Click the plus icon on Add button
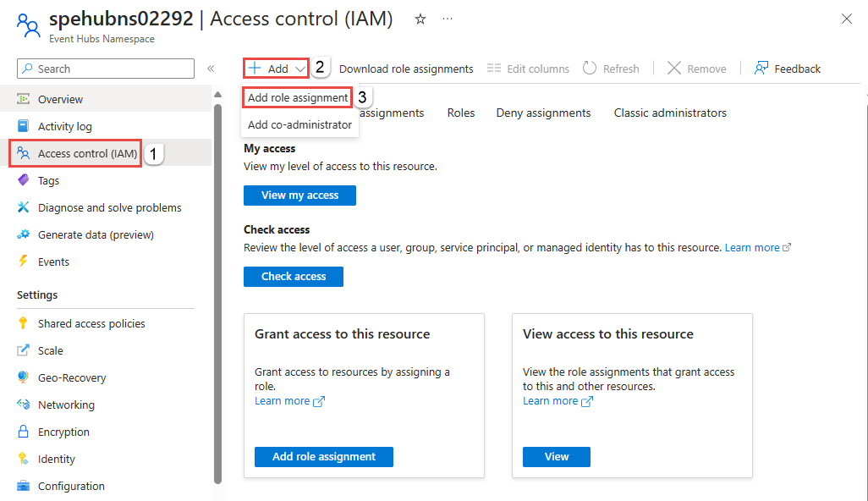 [254, 68]
